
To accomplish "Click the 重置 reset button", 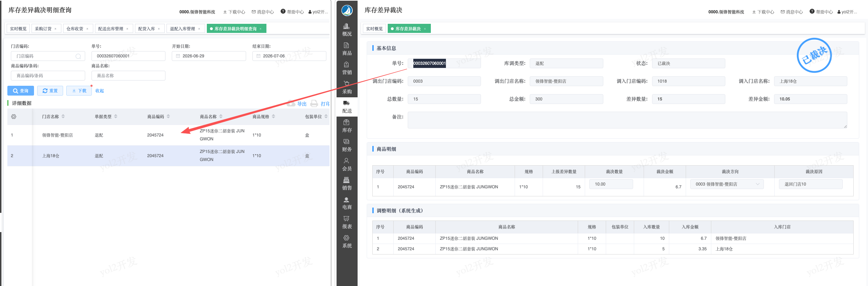I will click(50, 91).
